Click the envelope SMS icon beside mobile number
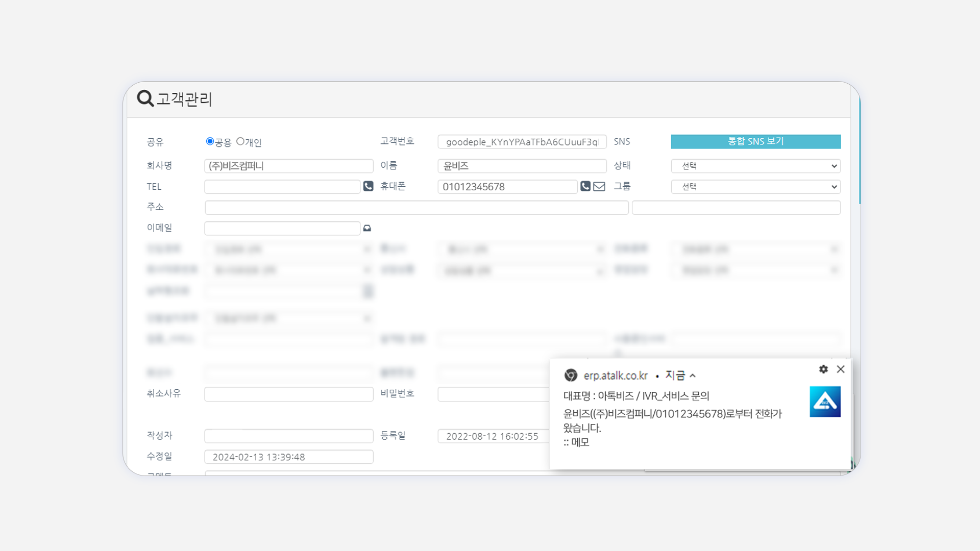The height and width of the screenshot is (551, 980). pyautogui.click(x=599, y=186)
